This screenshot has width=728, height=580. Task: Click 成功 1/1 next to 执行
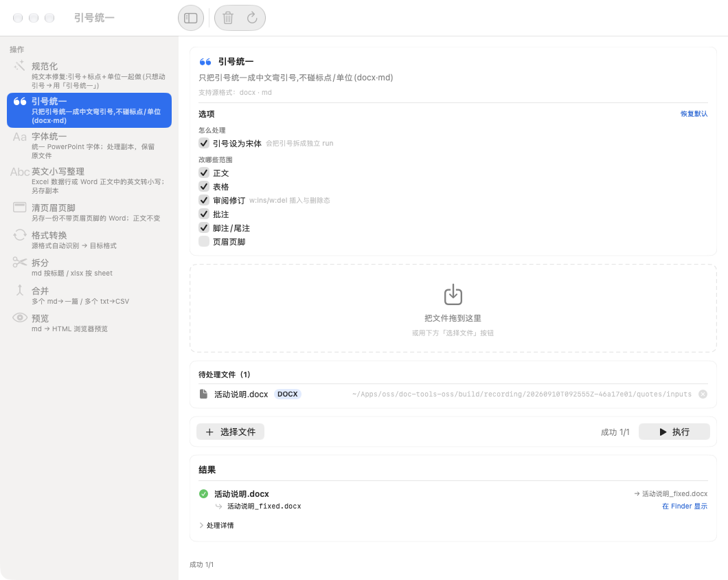click(615, 432)
